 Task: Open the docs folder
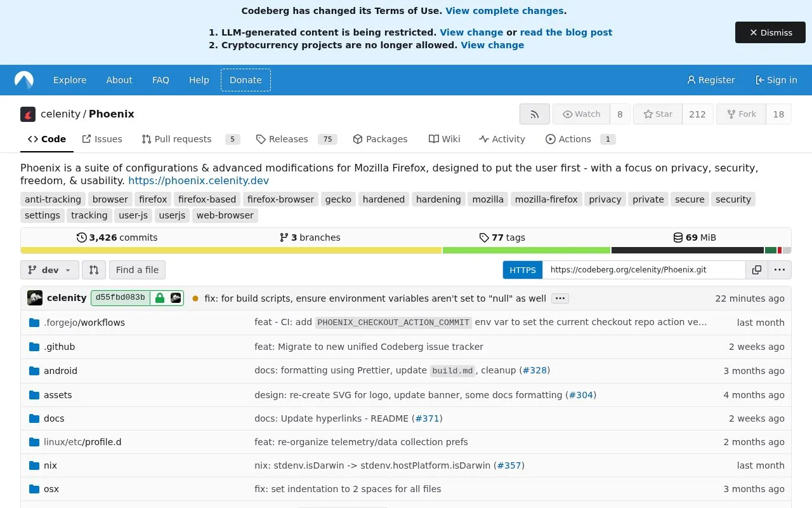(x=54, y=418)
